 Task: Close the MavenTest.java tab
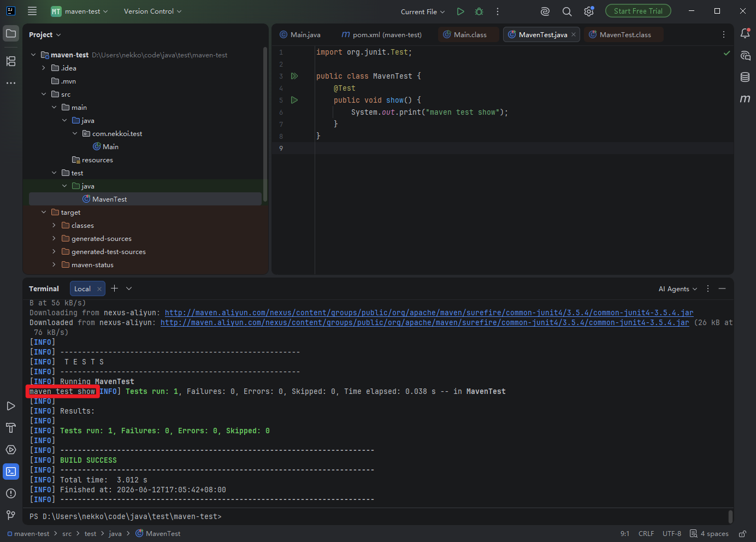pyautogui.click(x=574, y=34)
